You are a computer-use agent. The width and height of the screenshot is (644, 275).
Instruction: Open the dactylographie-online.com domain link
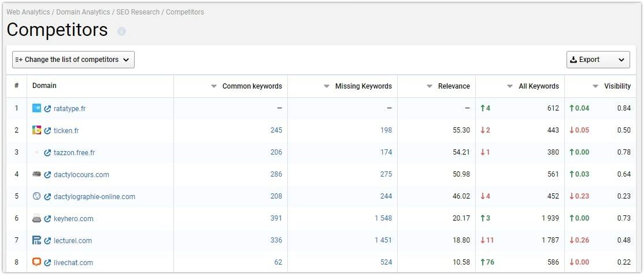[x=94, y=197]
